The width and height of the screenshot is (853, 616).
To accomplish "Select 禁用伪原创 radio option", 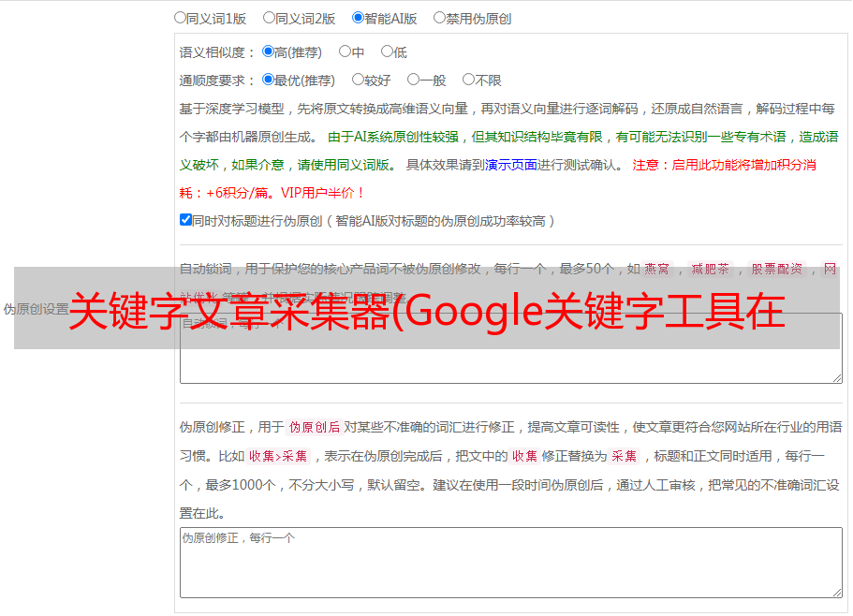I will [439, 18].
